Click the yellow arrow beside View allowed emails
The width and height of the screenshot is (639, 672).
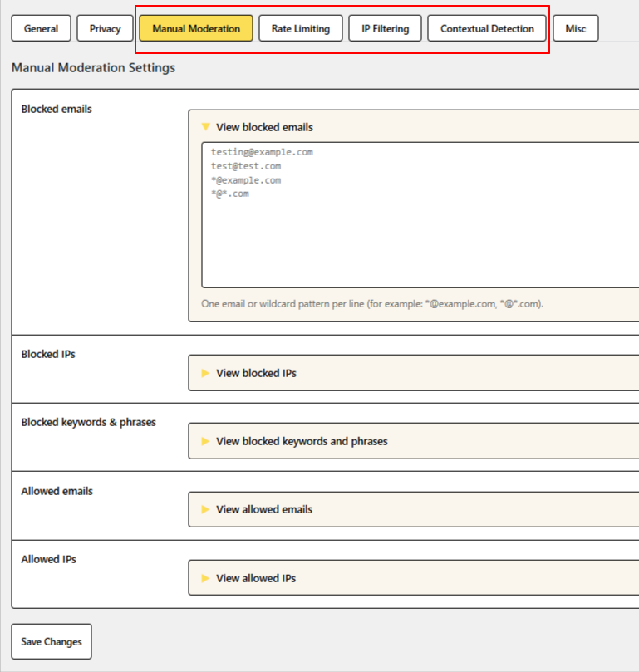pyautogui.click(x=205, y=509)
